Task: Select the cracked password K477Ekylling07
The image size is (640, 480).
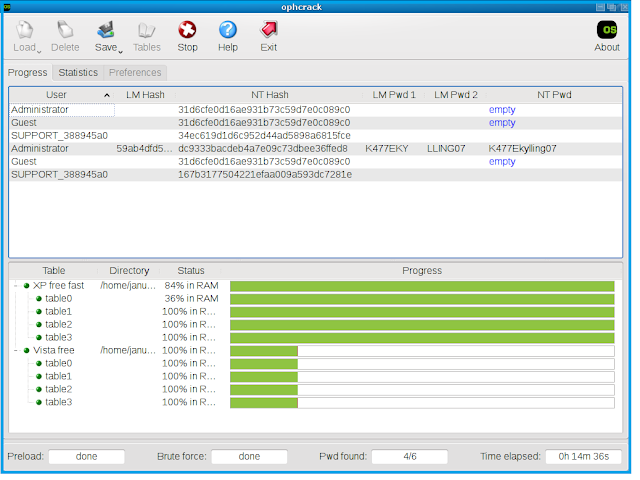Action: [x=522, y=149]
